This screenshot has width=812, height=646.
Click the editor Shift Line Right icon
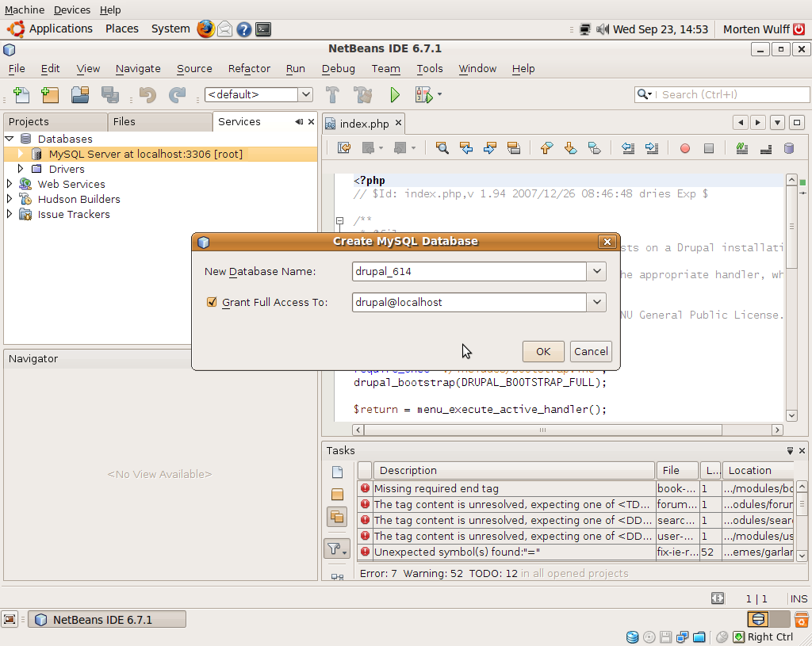pyautogui.click(x=652, y=148)
